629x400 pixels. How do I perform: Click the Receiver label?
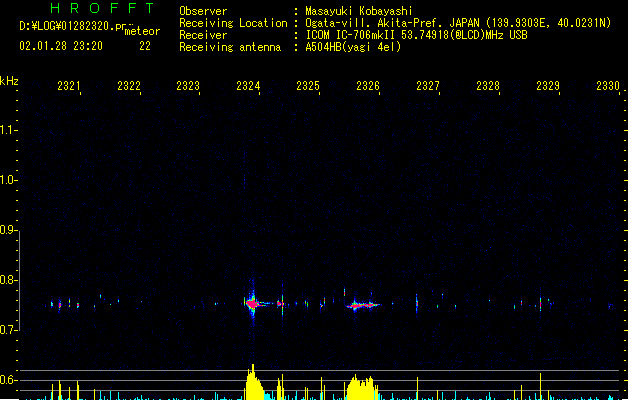(203, 35)
